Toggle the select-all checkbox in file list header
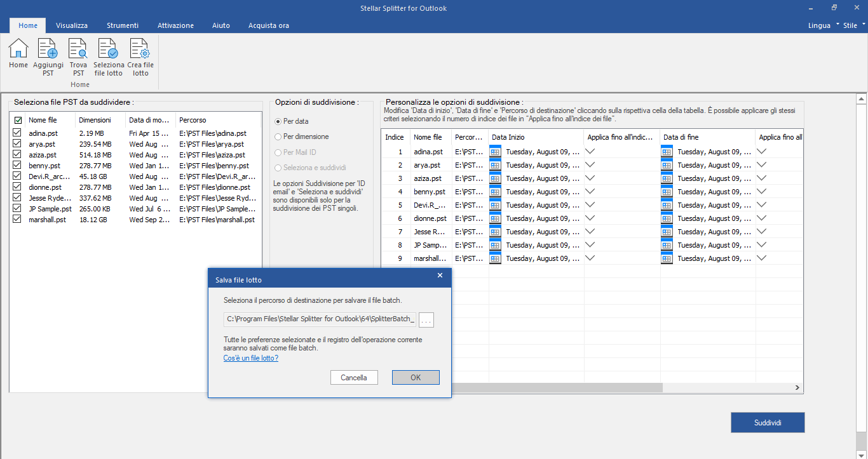Screen dimensions: 868x459 [18, 120]
